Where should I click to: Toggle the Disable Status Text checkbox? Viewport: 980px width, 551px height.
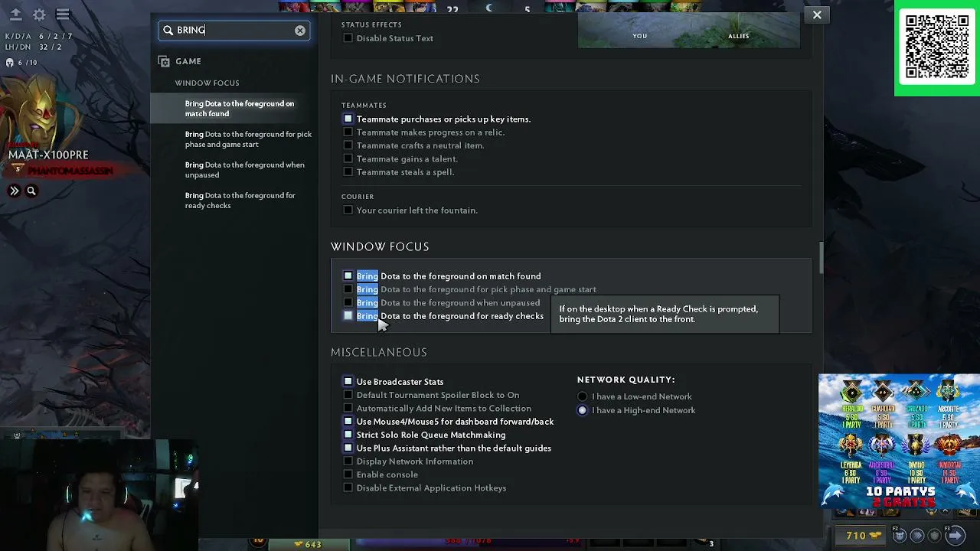(348, 38)
